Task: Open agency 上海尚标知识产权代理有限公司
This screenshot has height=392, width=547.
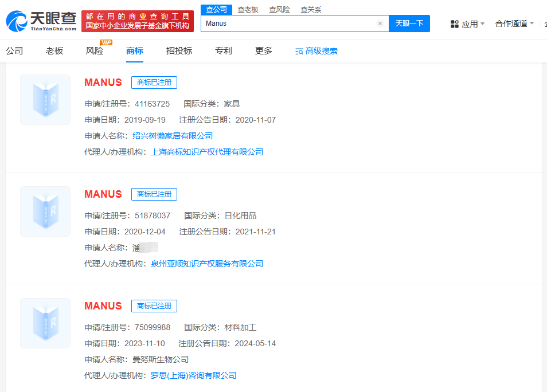Action: (207, 152)
